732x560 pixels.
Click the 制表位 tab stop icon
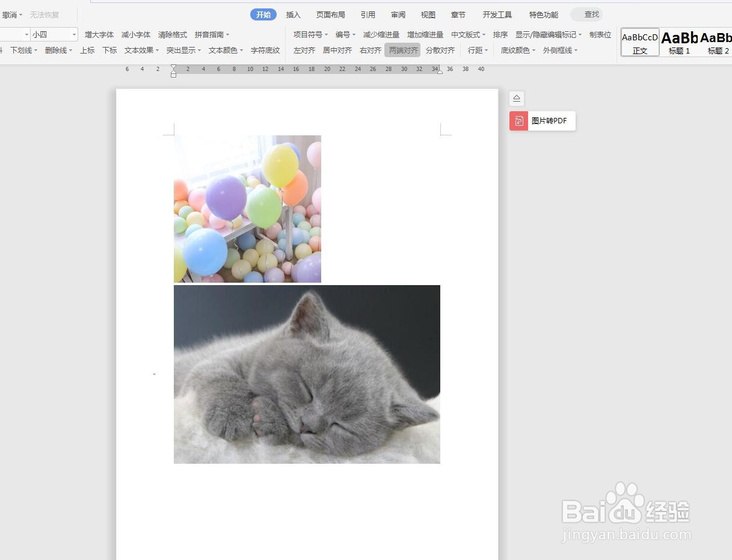coord(600,34)
